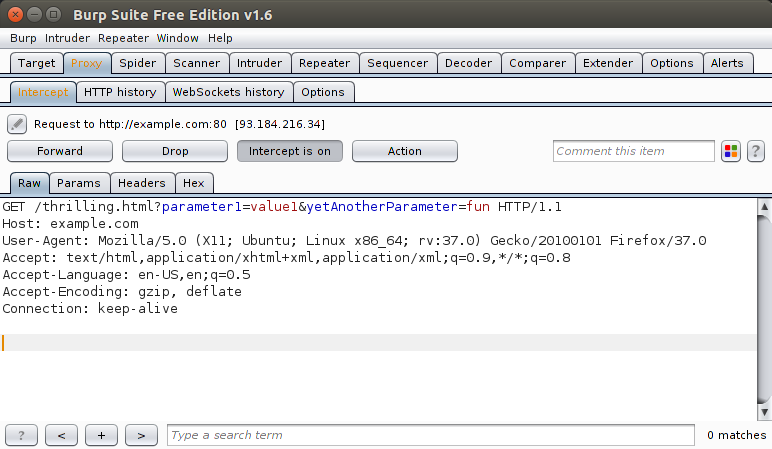Open the Intruder tool tab
The height and width of the screenshot is (449, 772).
click(259, 64)
